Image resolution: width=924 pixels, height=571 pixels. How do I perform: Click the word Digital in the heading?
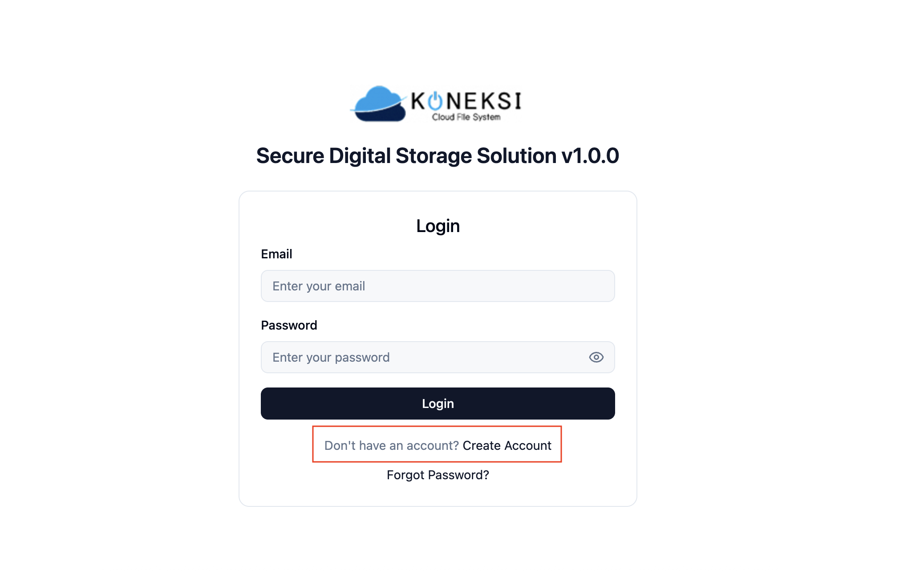click(x=359, y=156)
